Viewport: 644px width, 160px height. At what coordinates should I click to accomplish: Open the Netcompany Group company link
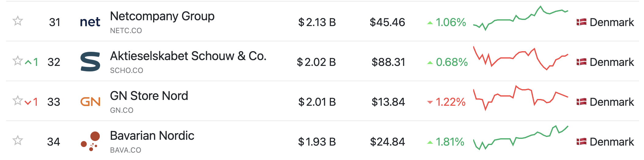[162, 16]
